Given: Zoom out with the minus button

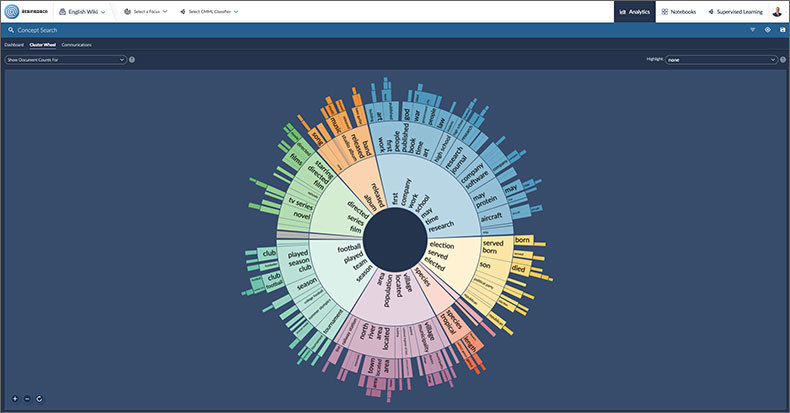Looking at the screenshot, I should pyautogui.click(x=27, y=399).
